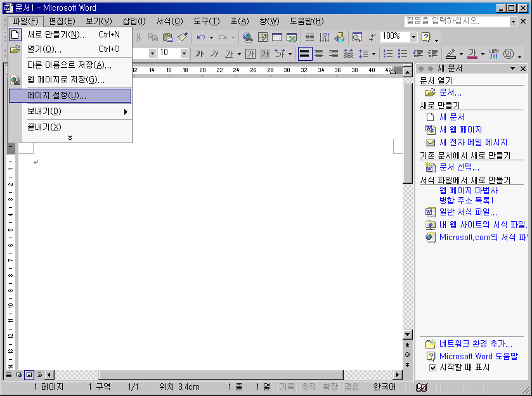The height and width of the screenshot is (396, 532).
Task: Click the 질문을 입력하십시오 help search box
Action: [x=457, y=22]
